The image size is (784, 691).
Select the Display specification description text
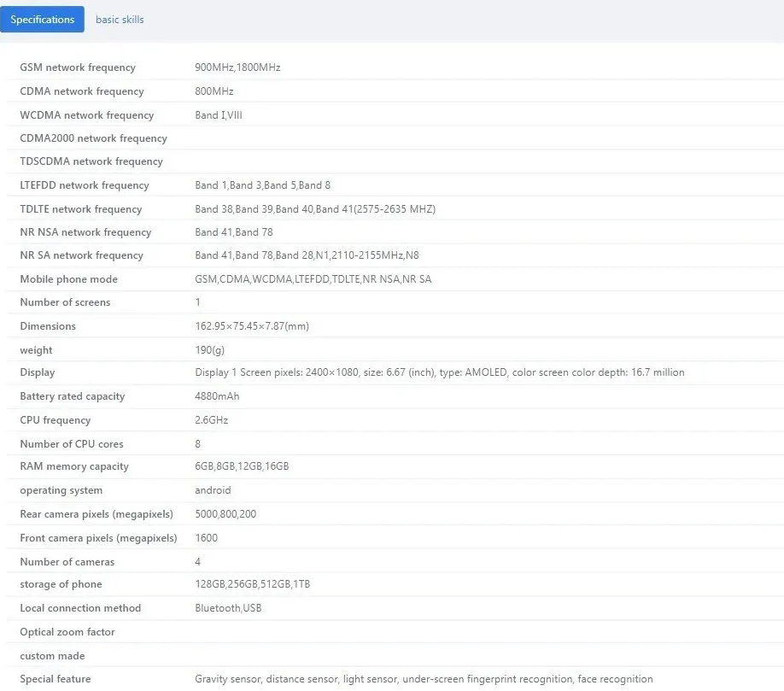pos(440,372)
